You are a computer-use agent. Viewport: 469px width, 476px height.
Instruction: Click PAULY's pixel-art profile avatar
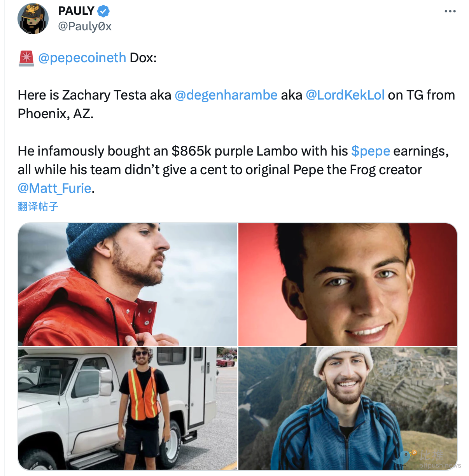click(x=33, y=19)
